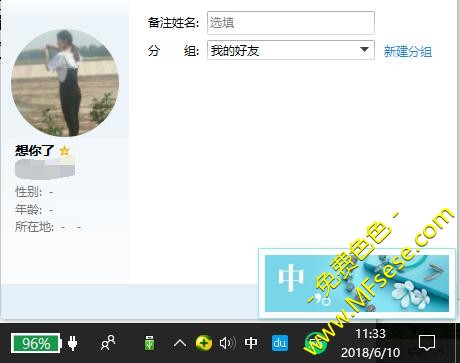The image size is (460, 363).
Task: Click the 96% battery indicator
Action: tap(36, 343)
